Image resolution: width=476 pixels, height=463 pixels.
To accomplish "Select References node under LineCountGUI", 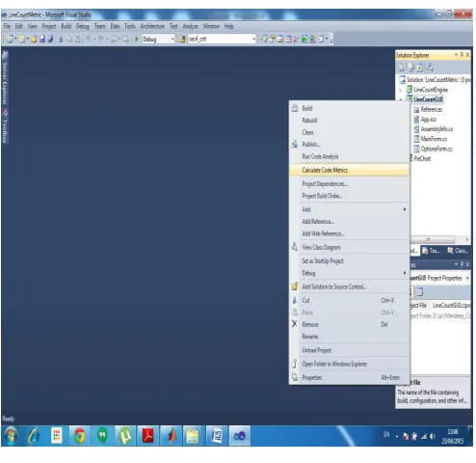I will 432,110.
